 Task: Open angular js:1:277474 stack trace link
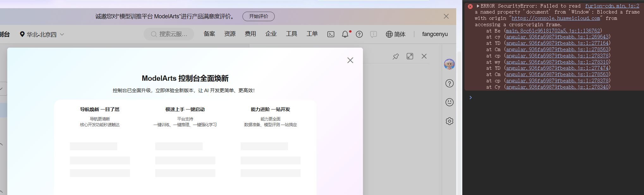pos(557,68)
